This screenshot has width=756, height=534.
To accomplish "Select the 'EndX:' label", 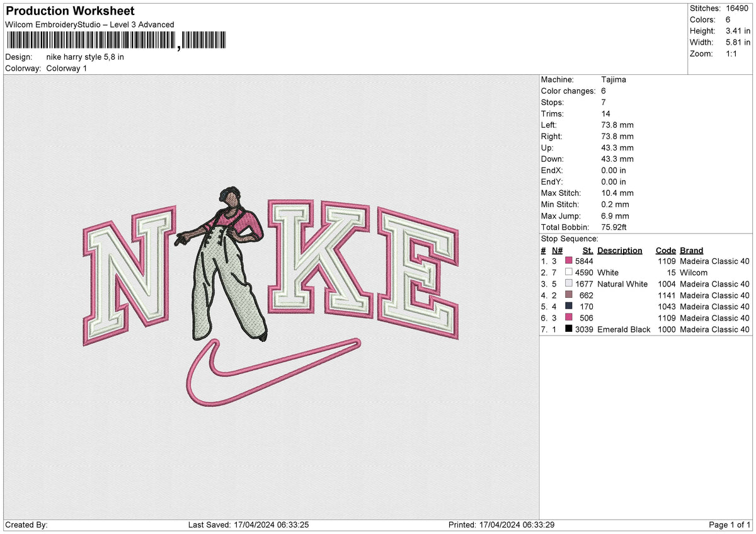I will tap(552, 171).
